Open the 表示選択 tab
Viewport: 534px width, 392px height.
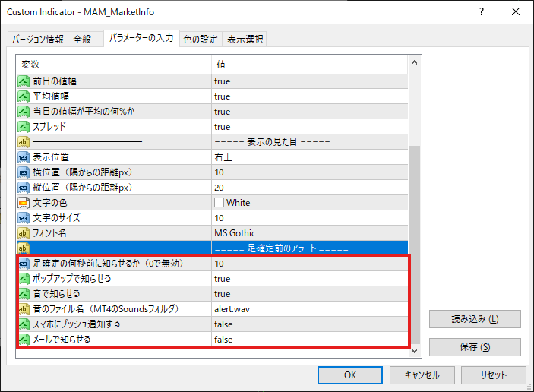pyautogui.click(x=245, y=40)
